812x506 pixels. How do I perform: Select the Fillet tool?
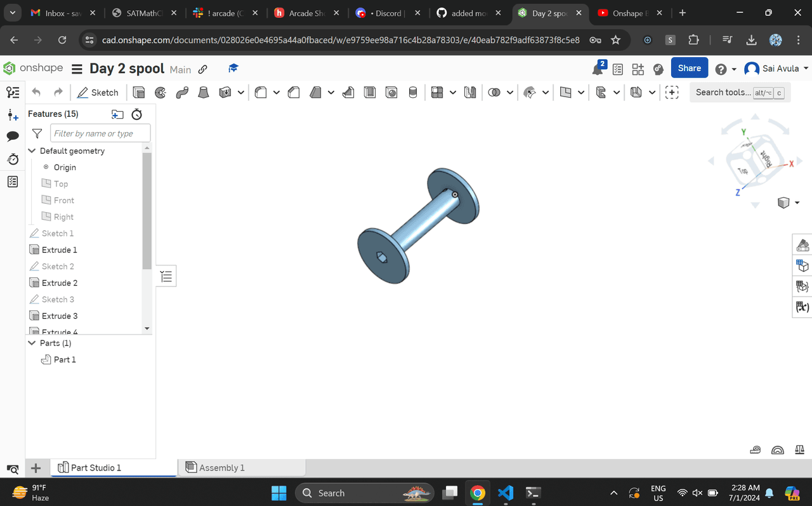[261, 93]
